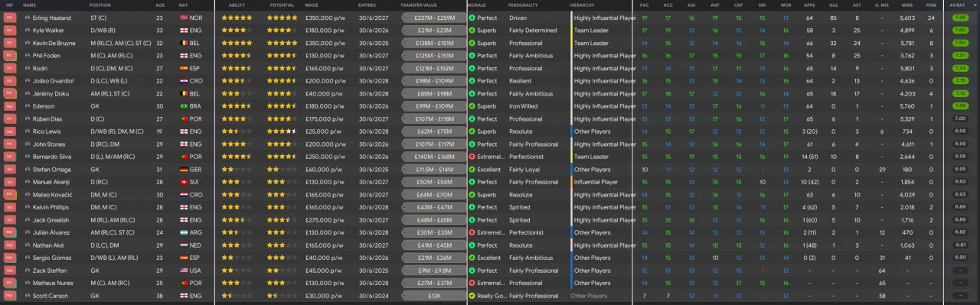The image size is (980, 305).
Task: Click the Hol status badge beside Ederson
Action: 10,106
